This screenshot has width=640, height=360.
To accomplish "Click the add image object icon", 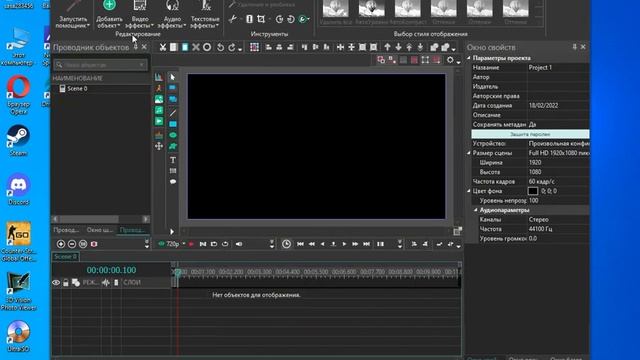I will click(159, 99).
